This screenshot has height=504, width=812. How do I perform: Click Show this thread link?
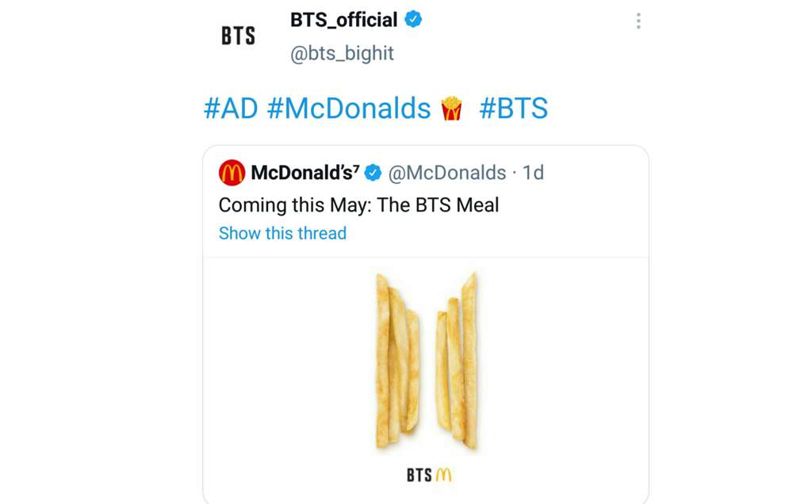pos(283,233)
